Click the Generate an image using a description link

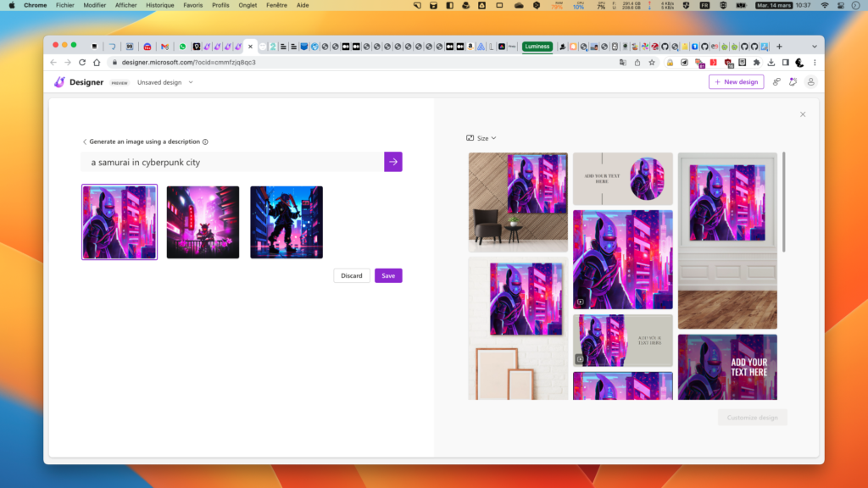[144, 141]
